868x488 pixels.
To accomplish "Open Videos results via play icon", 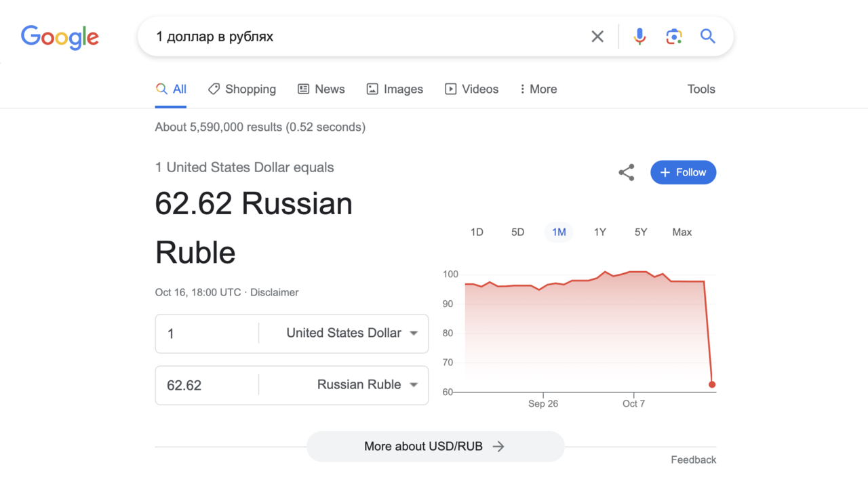I will (471, 89).
